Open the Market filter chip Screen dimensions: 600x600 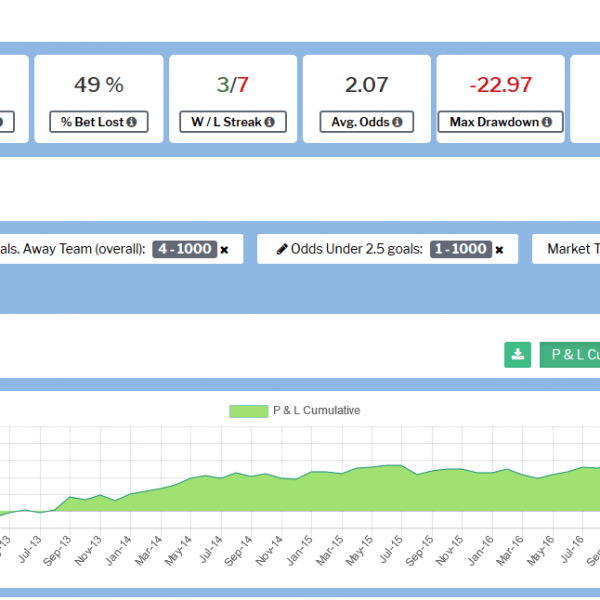568,249
